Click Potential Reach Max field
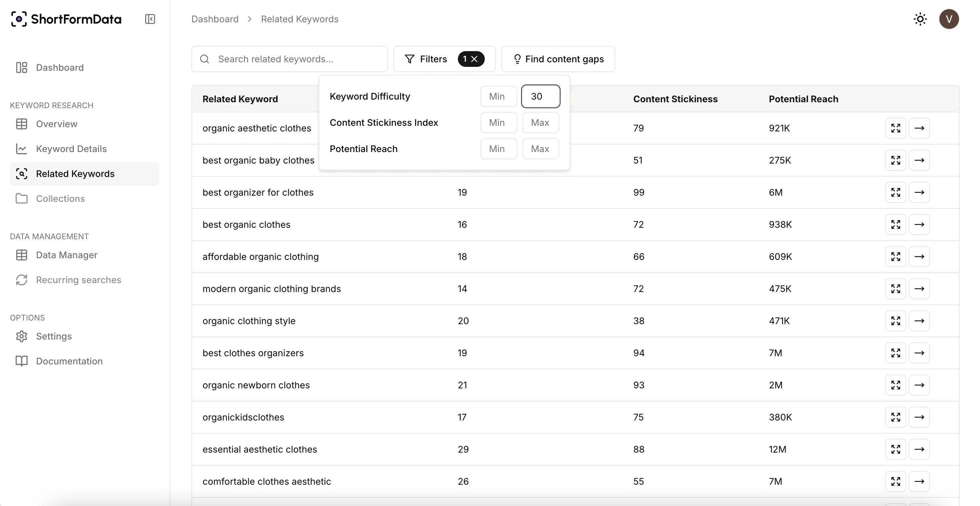Screen dimensions: 980x506 click(x=540, y=149)
